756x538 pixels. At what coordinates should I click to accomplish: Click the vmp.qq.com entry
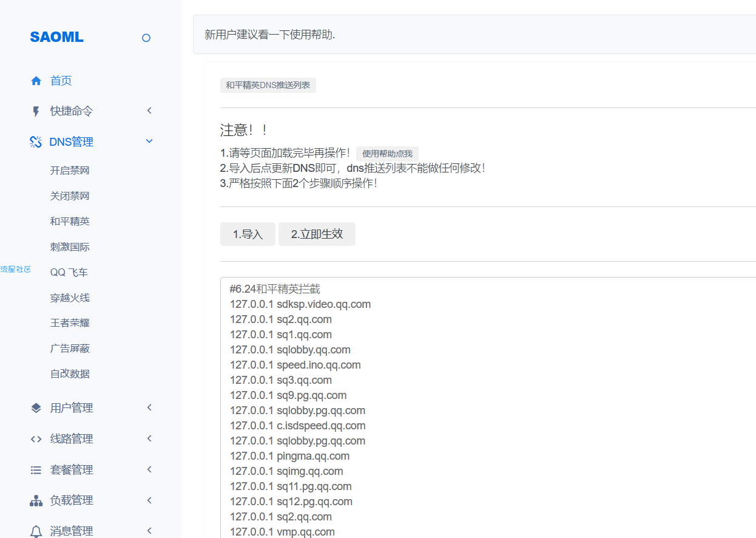click(x=306, y=532)
